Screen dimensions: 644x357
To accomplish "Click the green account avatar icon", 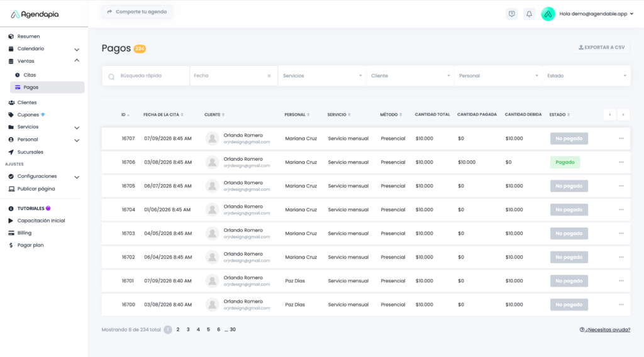I will tap(548, 14).
